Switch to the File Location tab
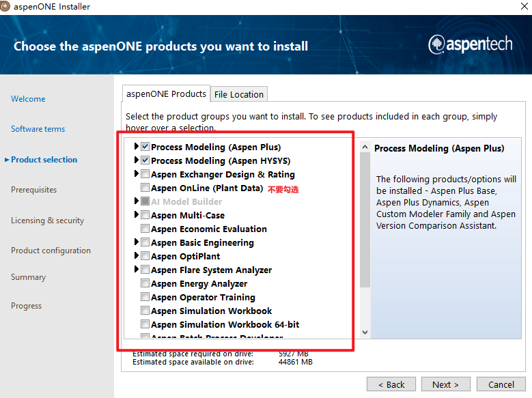The image size is (532, 398). coord(238,94)
